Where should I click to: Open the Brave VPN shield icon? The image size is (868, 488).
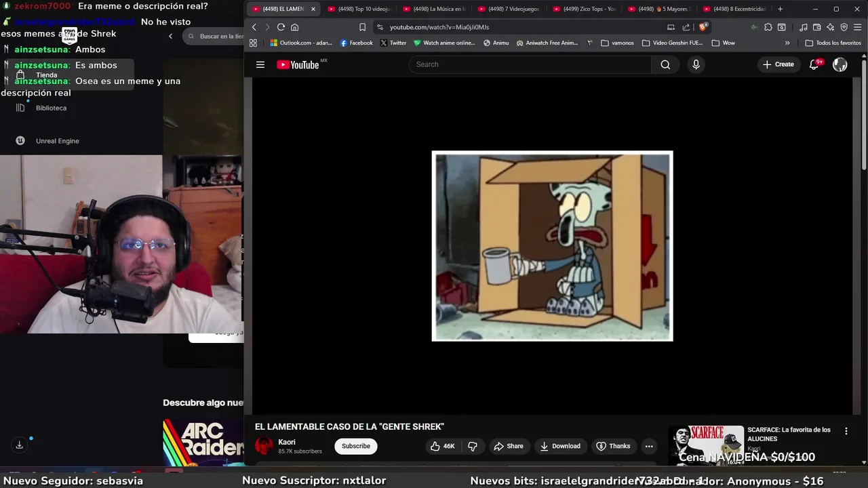point(844,27)
